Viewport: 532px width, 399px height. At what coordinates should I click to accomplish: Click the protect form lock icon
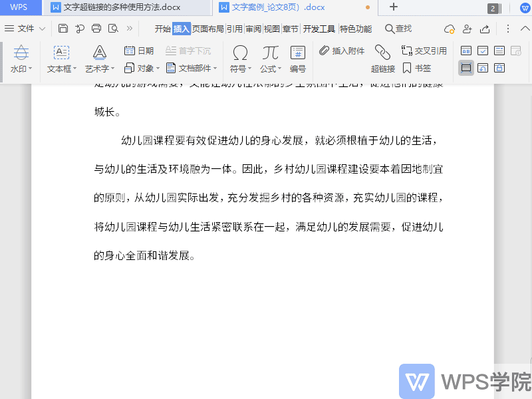click(x=499, y=68)
